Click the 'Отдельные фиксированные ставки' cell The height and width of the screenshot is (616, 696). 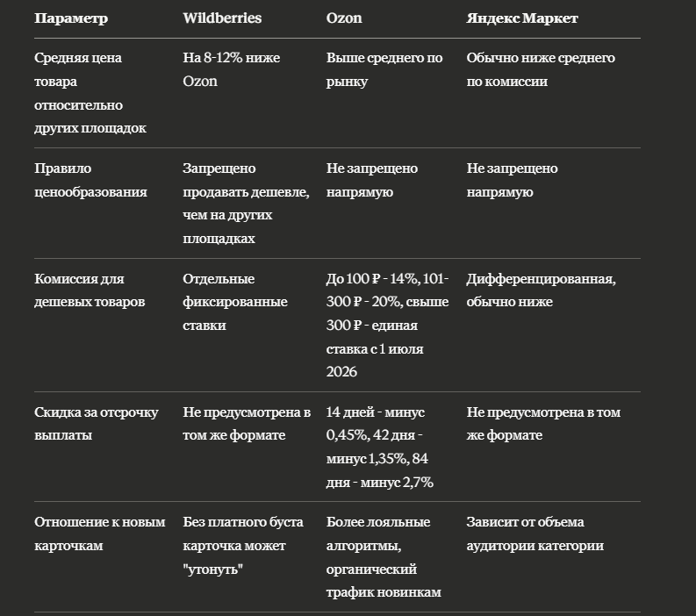(235, 302)
